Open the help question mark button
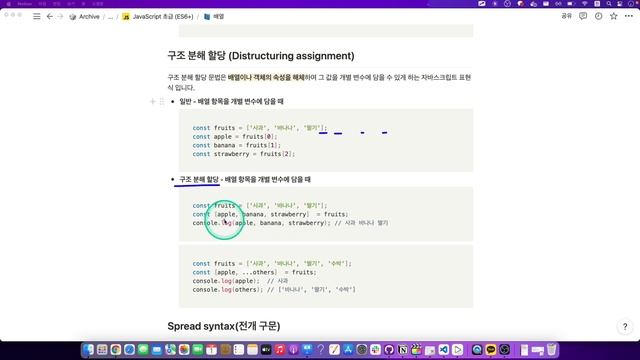Screen dimensions: 640x360 (x=625, y=326)
